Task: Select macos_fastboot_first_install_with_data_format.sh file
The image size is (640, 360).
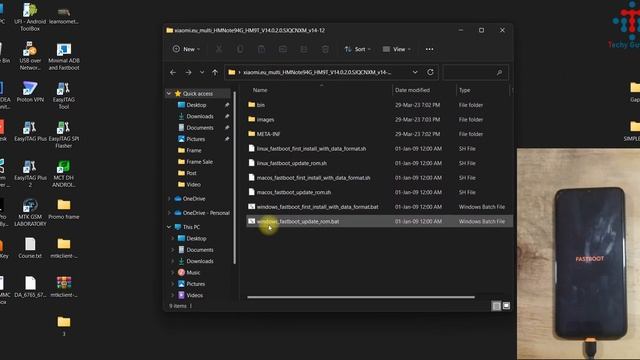Action: tap(379, 178)
